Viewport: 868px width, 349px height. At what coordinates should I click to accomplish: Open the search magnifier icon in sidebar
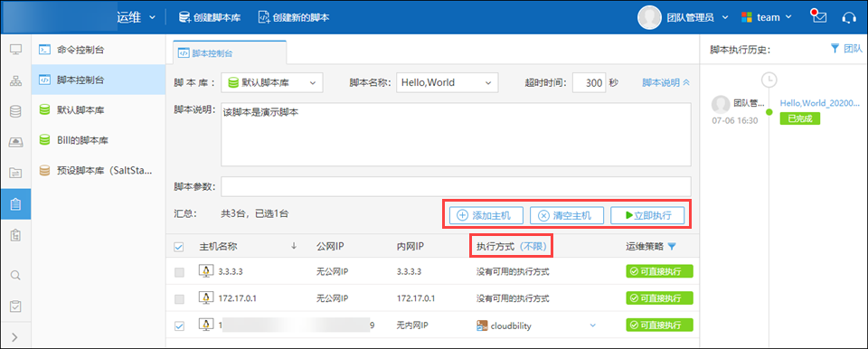15,275
